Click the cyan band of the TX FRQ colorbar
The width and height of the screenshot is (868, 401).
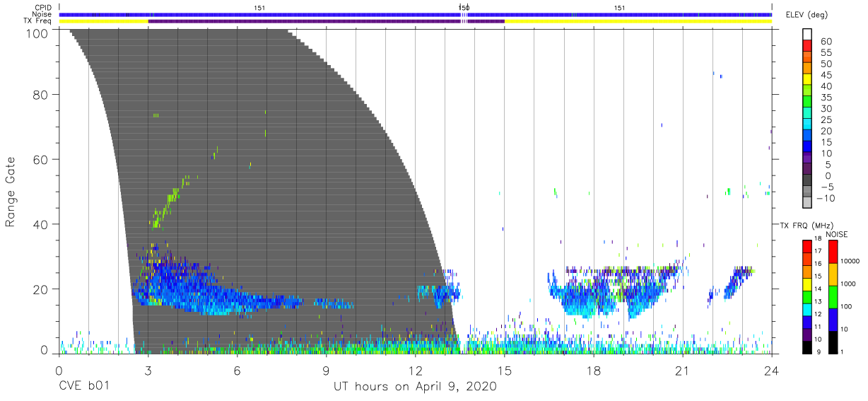807,308
